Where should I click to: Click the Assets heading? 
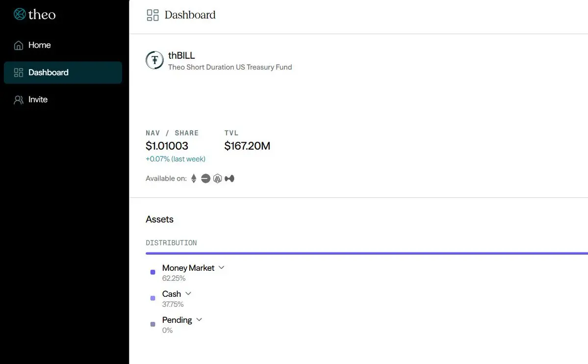[x=160, y=219]
